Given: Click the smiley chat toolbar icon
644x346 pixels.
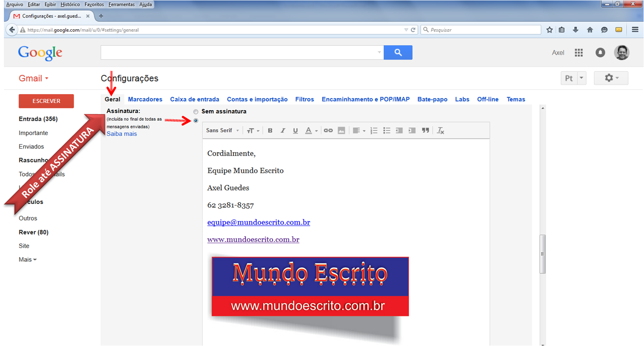Looking at the screenshot, I should pos(604,30).
